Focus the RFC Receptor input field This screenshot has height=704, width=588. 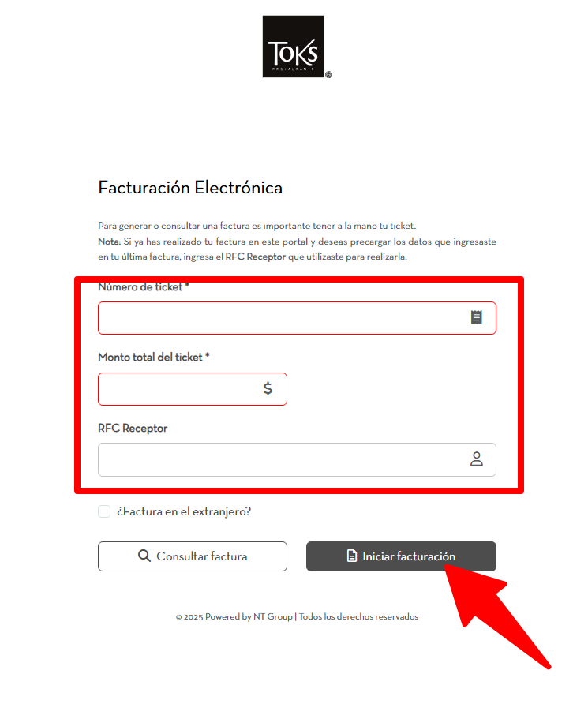280,459
